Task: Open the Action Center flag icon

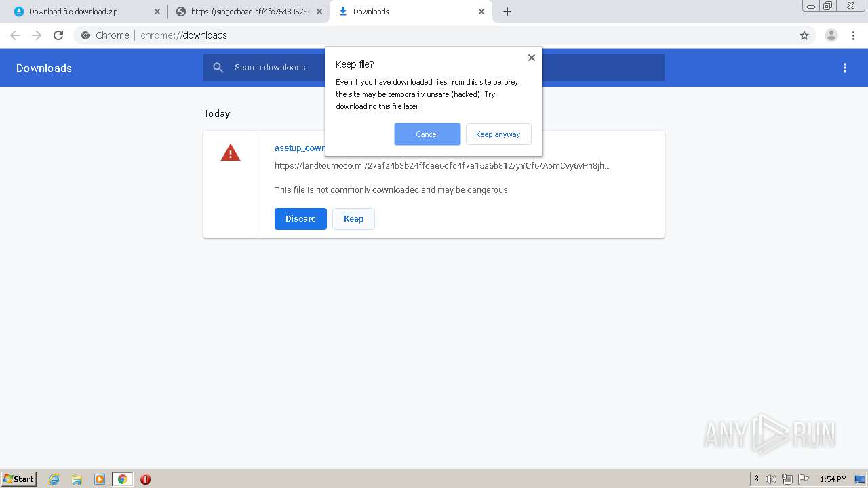Action: pyautogui.click(x=804, y=479)
